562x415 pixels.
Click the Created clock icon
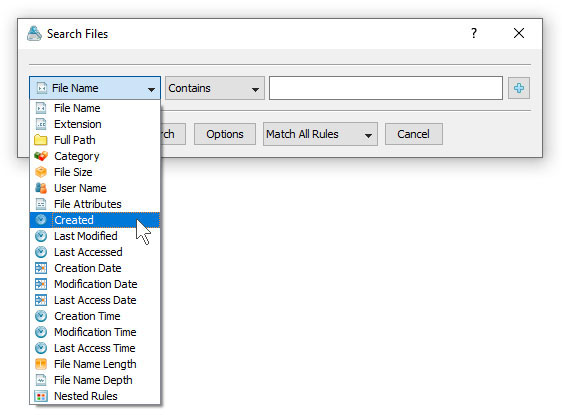point(41,220)
